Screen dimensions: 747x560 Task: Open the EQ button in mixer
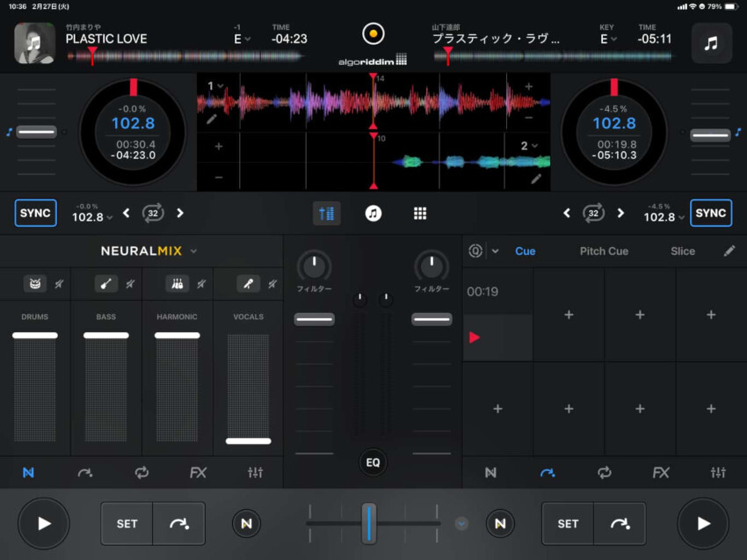(373, 462)
